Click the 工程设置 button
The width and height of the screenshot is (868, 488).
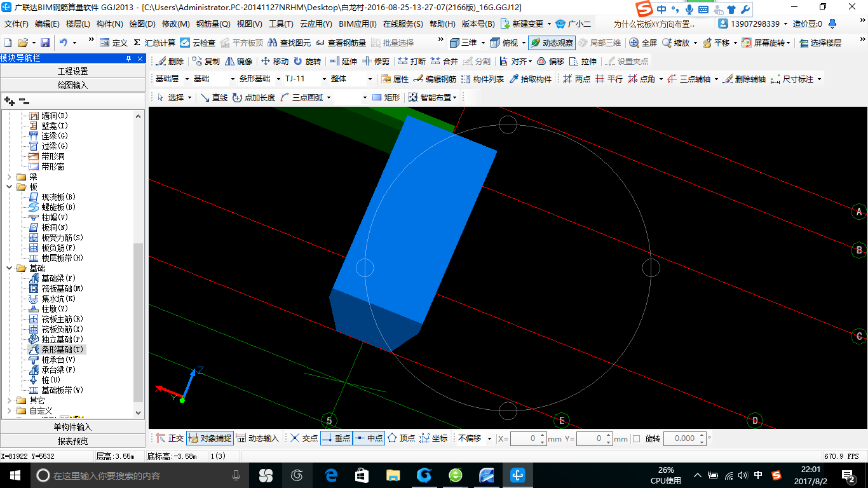tap(72, 71)
